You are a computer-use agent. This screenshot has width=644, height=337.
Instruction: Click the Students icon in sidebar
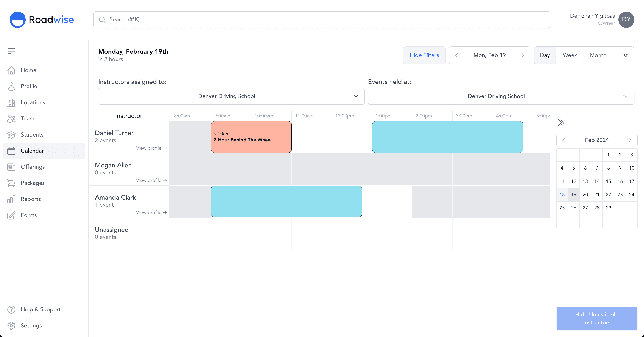[x=11, y=135]
